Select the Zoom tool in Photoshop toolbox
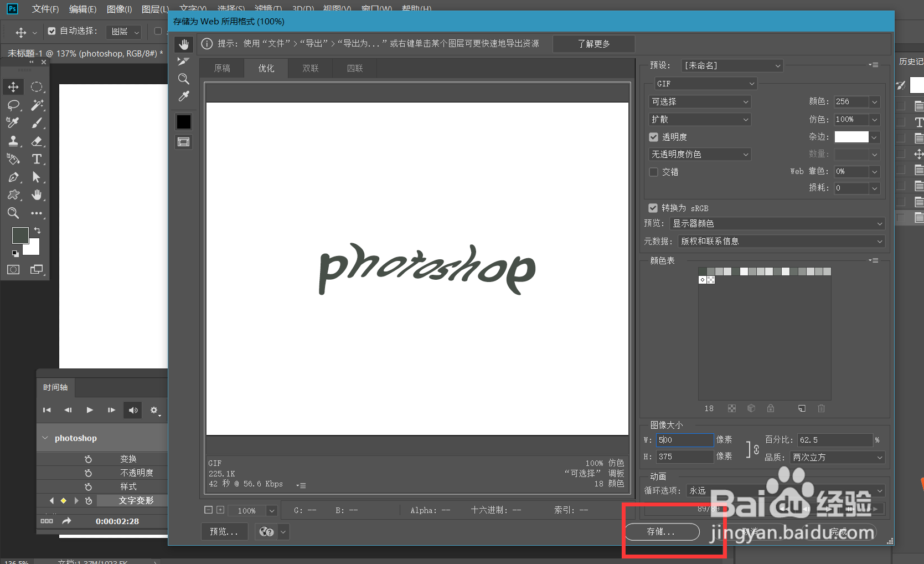The image size is (924, 564). click(13, 213)
